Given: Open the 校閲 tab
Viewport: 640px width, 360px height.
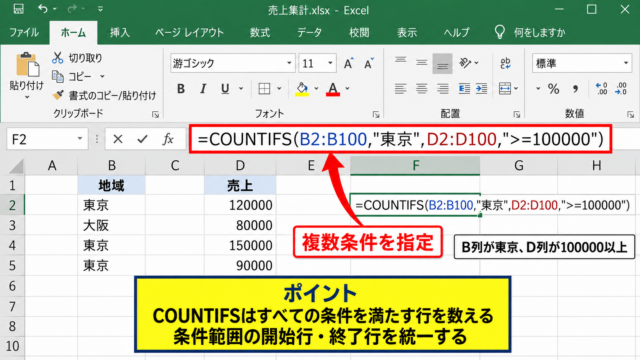Looking at the screenshot, I should tap(359, 32).
